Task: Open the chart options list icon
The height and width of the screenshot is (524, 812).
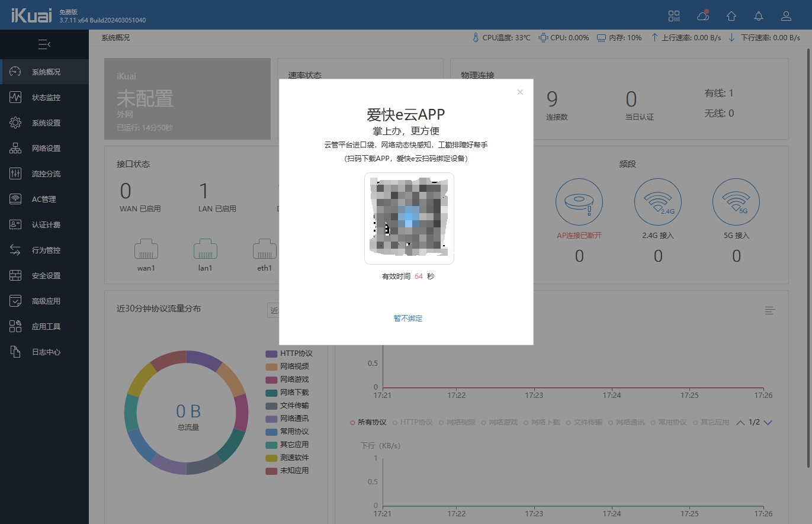Action: 770,310
